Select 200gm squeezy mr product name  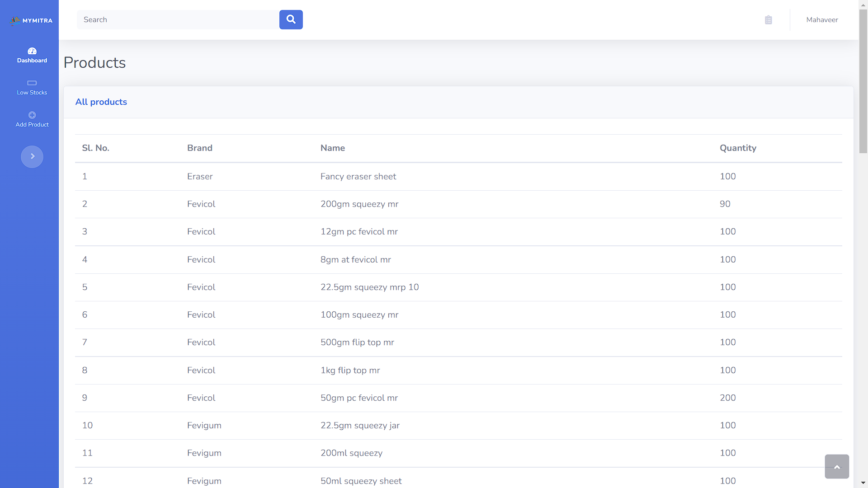(359, 204)
